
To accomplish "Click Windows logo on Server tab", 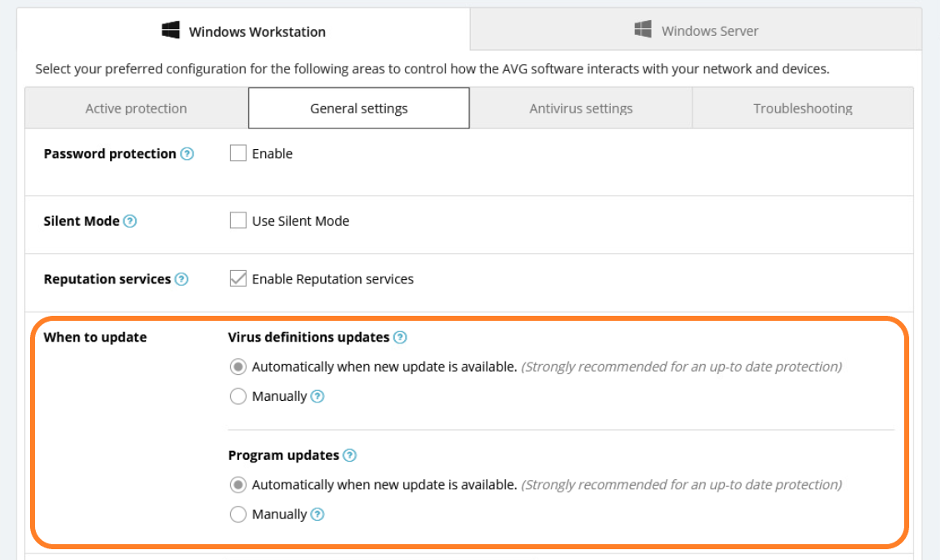I will tap(643, 29).
